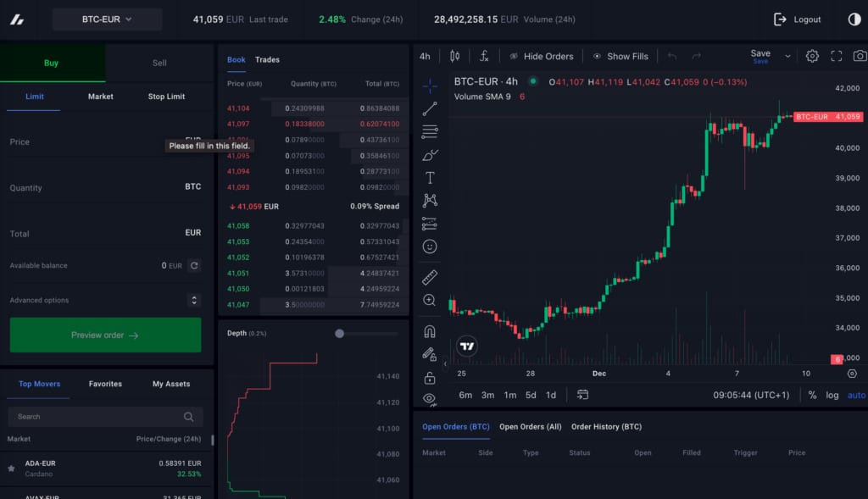Activate the zoom in tool
The image size is (868, 499).
430,301
